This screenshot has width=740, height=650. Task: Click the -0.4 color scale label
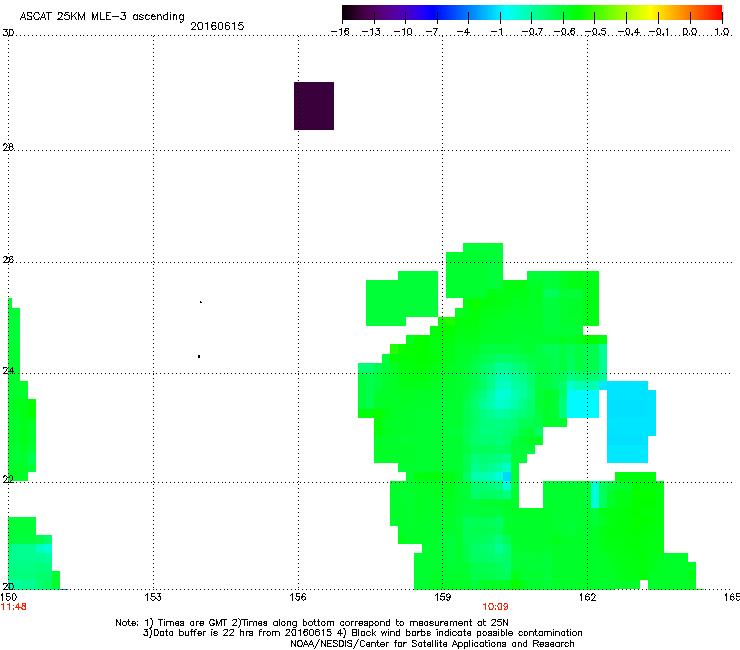[x=629, y=32]
